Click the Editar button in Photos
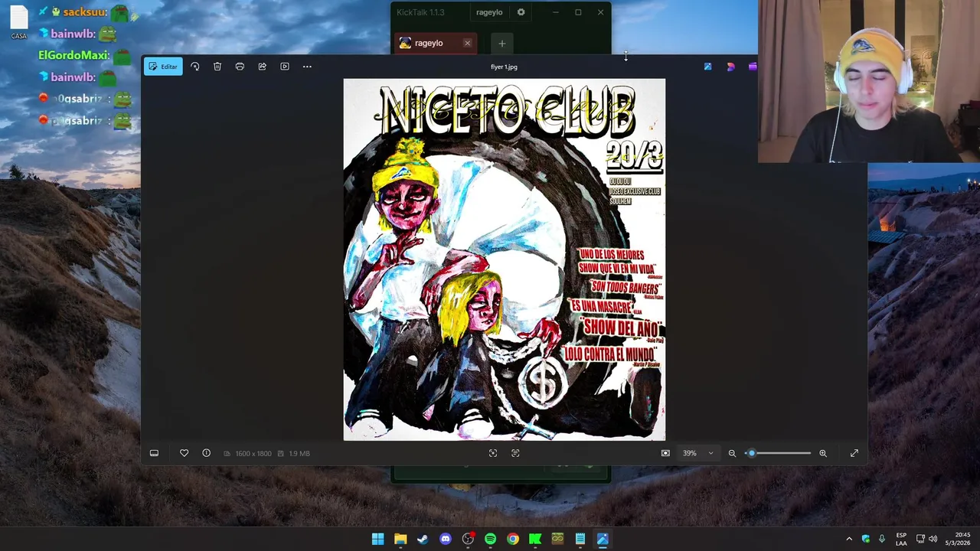The height and width of the screenshot is (551, 980). pos(163,67)
